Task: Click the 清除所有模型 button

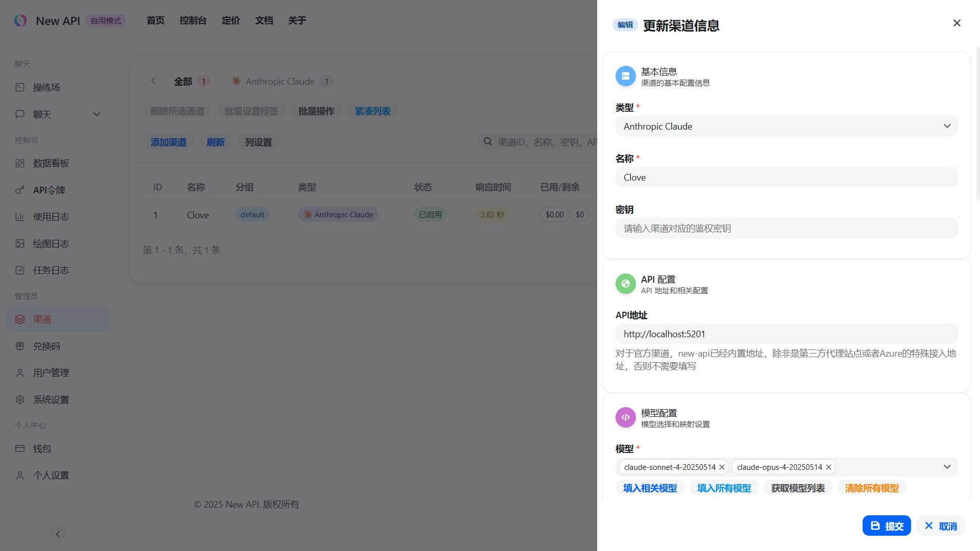Action: pos(871,488)
